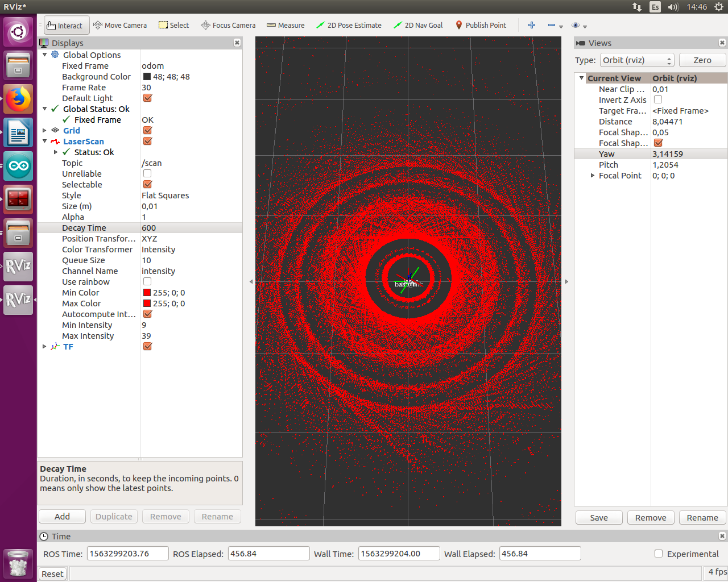
Task: Open the Terminator terminal dock icon
Action: coord(18,199)
